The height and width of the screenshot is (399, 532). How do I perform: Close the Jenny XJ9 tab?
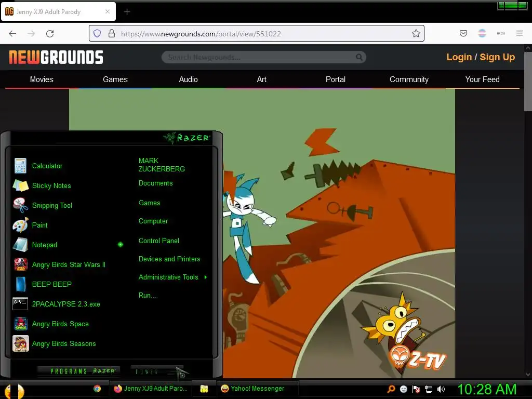tap(108, 11)
